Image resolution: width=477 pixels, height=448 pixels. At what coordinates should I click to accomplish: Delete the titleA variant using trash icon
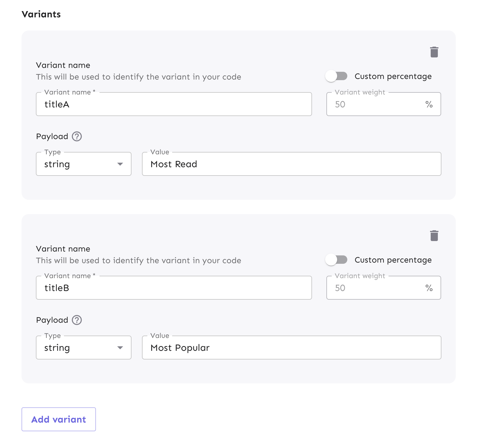(x=434, y=52)
